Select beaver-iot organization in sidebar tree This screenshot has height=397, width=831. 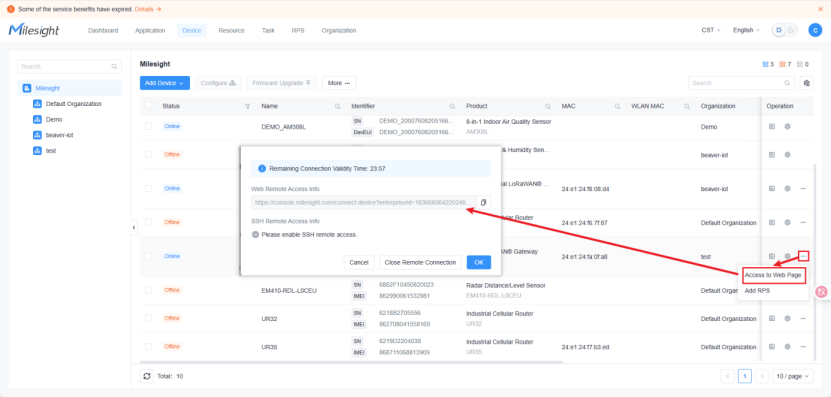(x=59, y=135)
